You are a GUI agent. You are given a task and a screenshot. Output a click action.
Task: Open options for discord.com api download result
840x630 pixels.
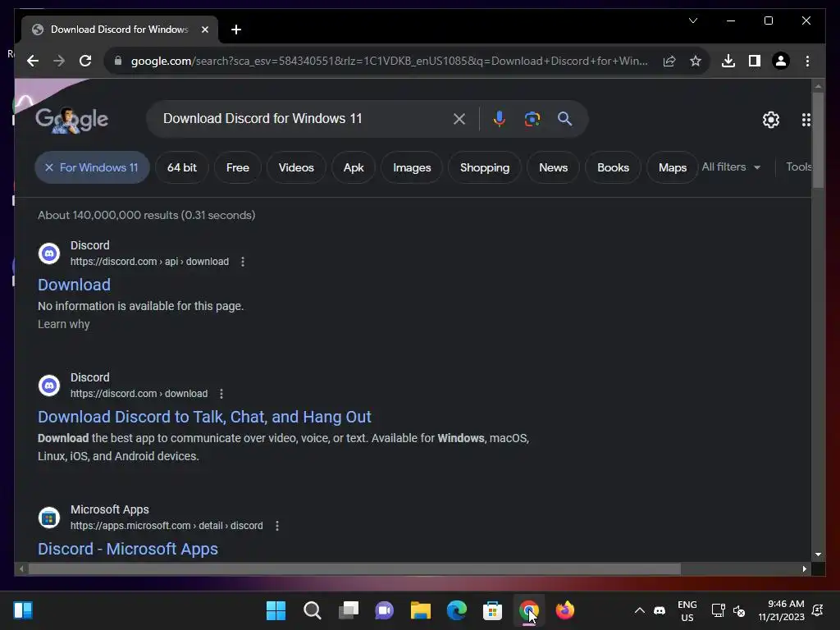tap(243, 262)
